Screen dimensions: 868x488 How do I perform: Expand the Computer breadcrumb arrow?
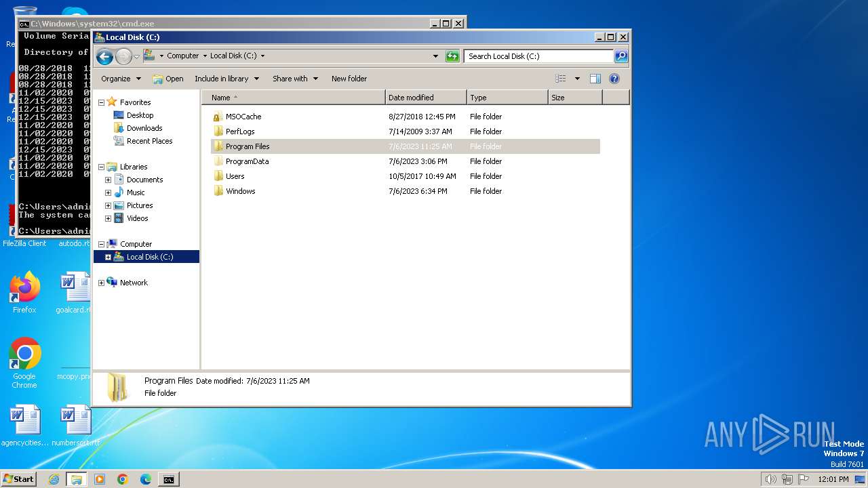coord(205,56)
